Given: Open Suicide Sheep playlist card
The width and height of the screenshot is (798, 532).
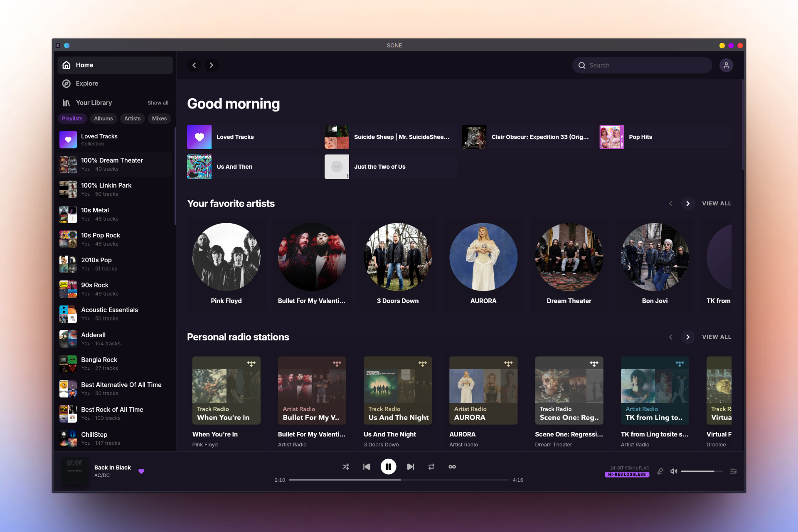Looking at the screenshot, I should 390,137.
